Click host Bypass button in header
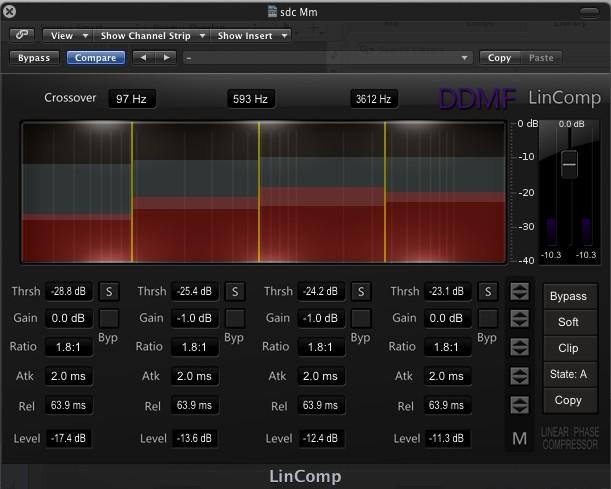Viewport: 611px width, 489px height. (x=34, y=58)
